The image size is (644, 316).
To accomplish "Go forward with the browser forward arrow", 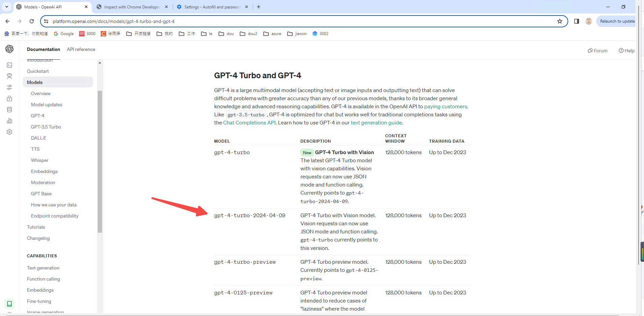I will click(x=20, y=21).
